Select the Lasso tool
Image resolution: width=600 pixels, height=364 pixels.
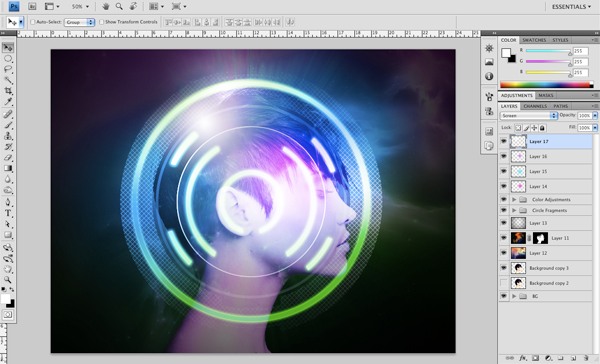click(x=8, y=69)
